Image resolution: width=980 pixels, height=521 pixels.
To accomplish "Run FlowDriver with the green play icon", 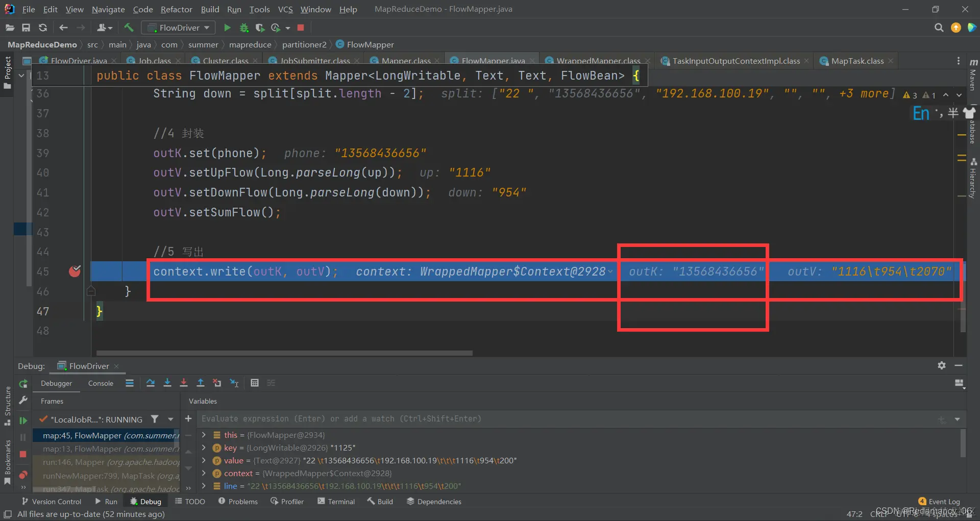I will click(227, 28).
